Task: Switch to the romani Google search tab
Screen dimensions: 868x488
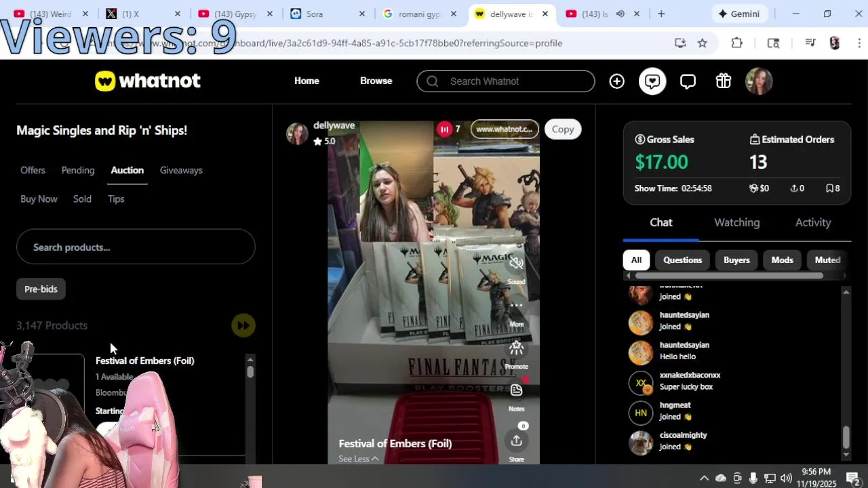Action: point(420,14)
